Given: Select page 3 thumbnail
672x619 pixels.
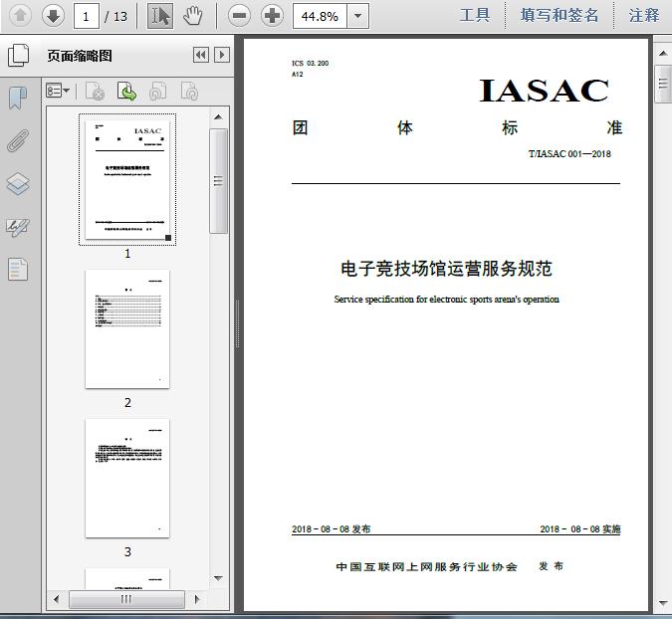Looking at the screenshot, I should click(x=127, y=478).
